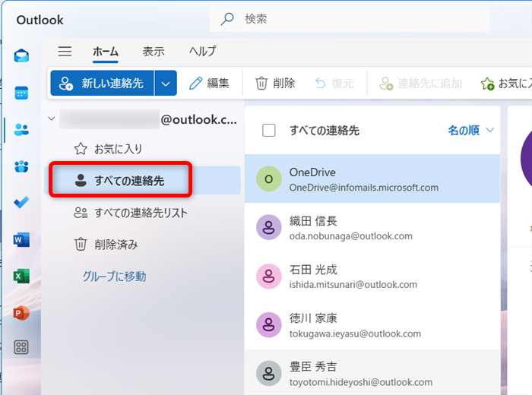Select すべての連絡先 in folder list
532x395 pixels.
click(x=143, y=180)
